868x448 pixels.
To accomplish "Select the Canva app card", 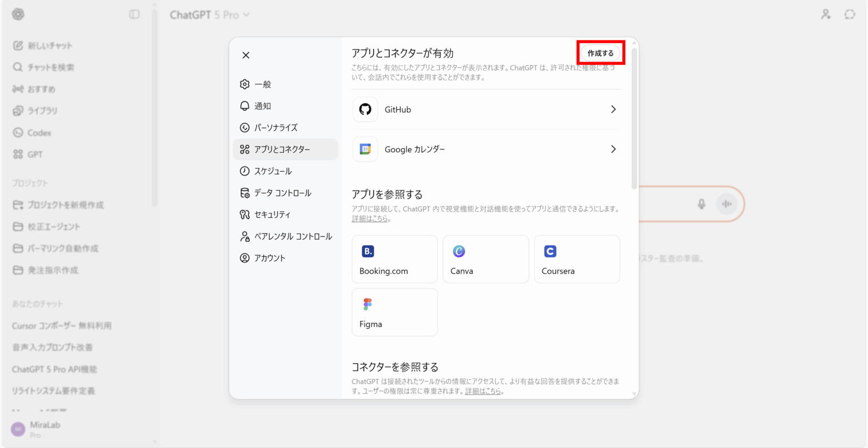I will point(485,259).
